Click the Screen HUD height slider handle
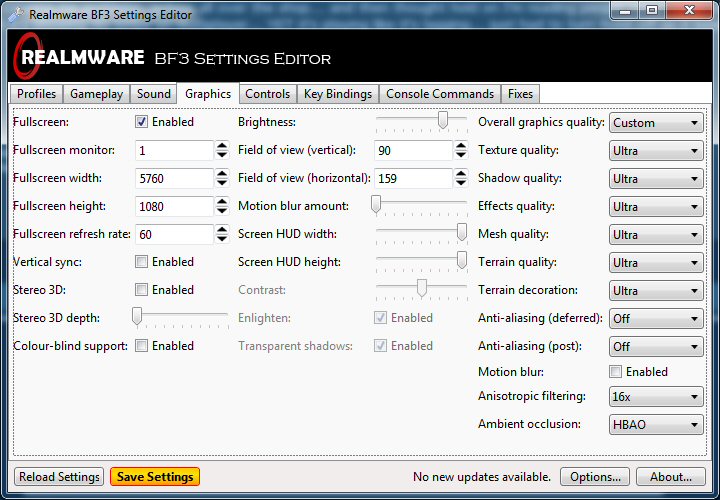 tap(462, 260)
